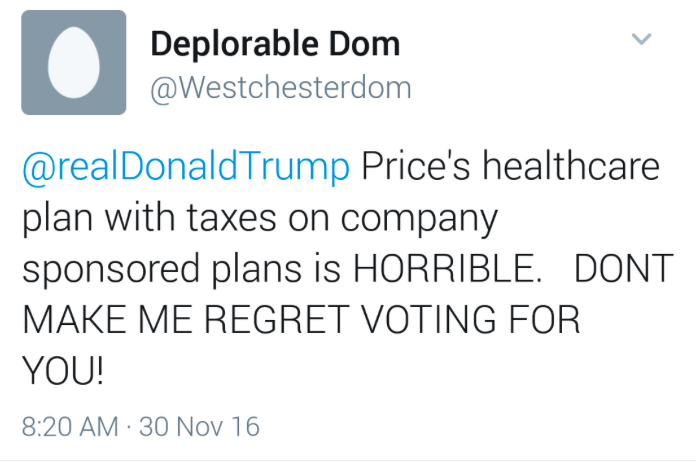The width and height of the screenshot is (696, 462).
Task: Open the @realDonaldTrump mention link
Action: coord(186,167)
